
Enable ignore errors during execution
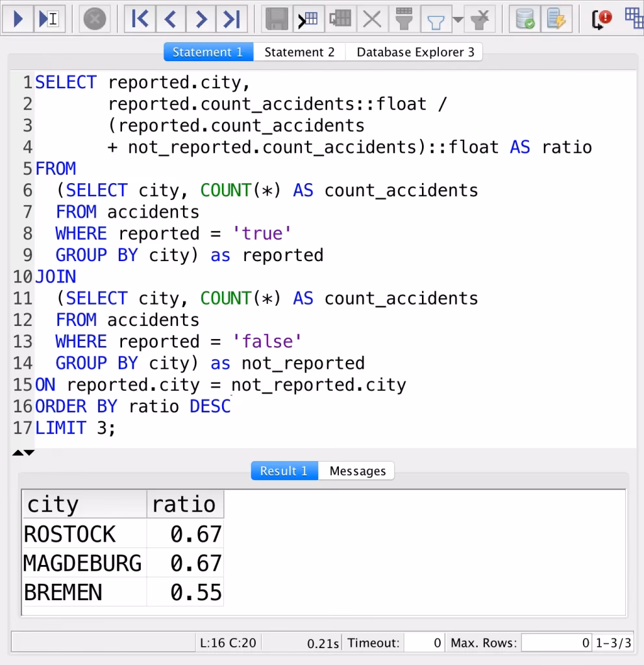click(601, 19)
